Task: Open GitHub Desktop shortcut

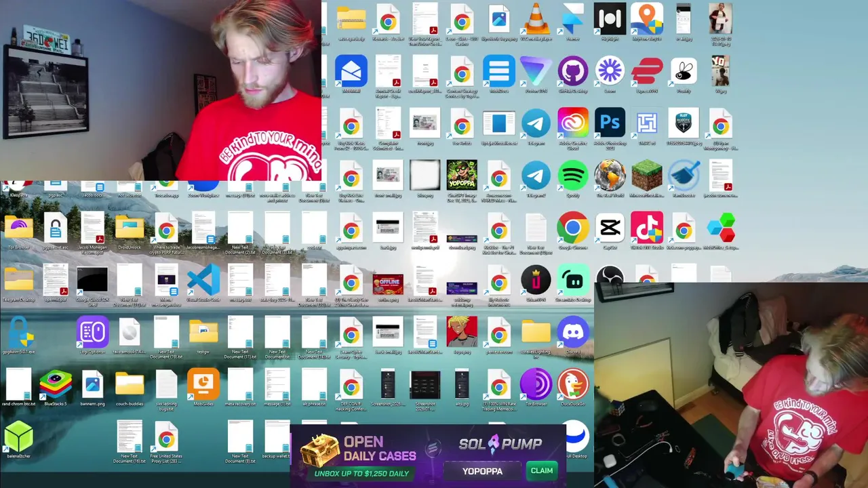Action: 573,71
